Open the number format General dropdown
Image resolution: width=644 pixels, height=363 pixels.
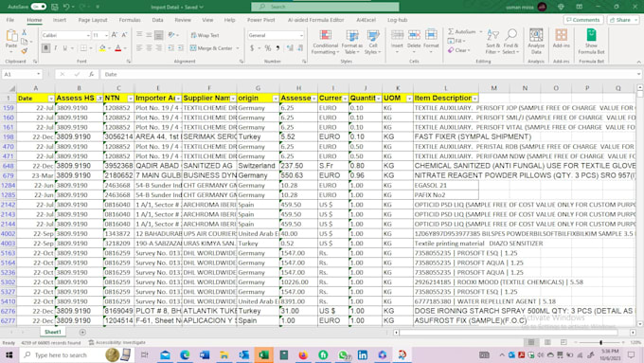[301, 35]
